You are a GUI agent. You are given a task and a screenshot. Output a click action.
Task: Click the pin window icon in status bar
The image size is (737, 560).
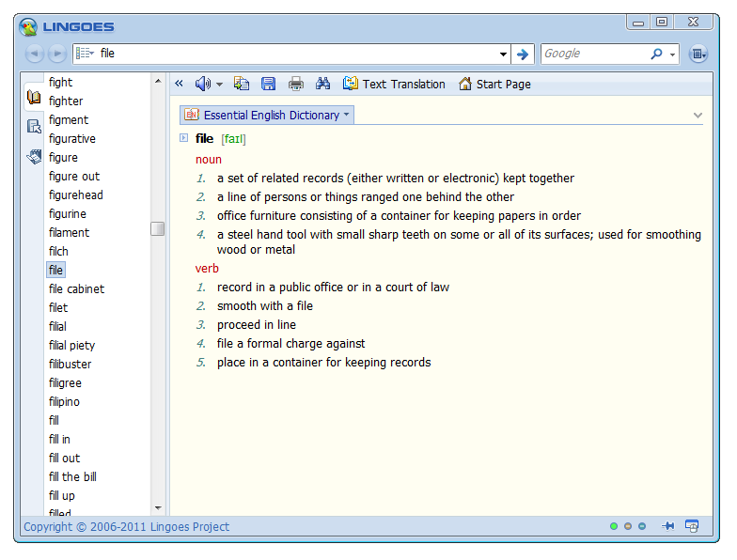click(x=667, y=526)
